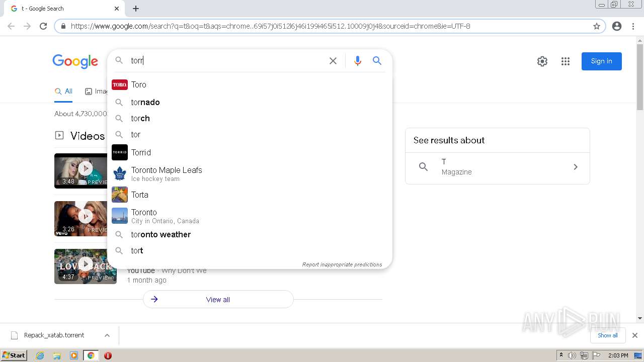Select the Toro suggestion with red logo
Screen dimensions: 644x362
(250, 84)
